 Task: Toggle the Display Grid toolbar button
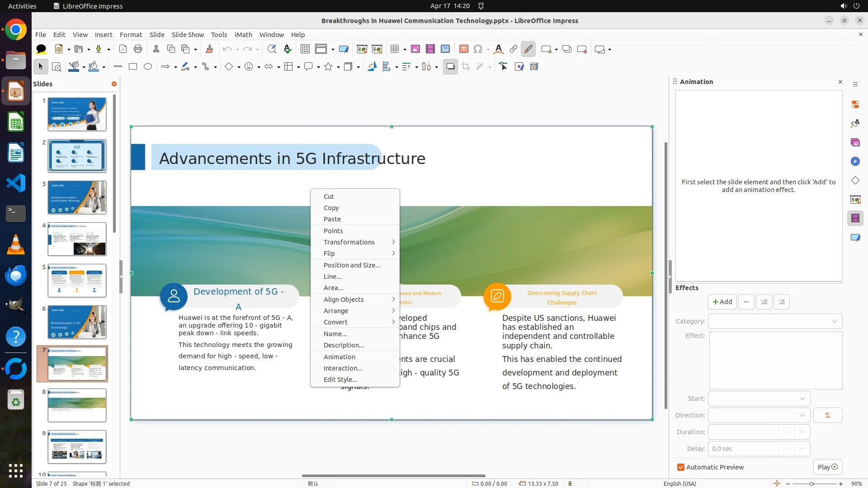click(305, 49)
